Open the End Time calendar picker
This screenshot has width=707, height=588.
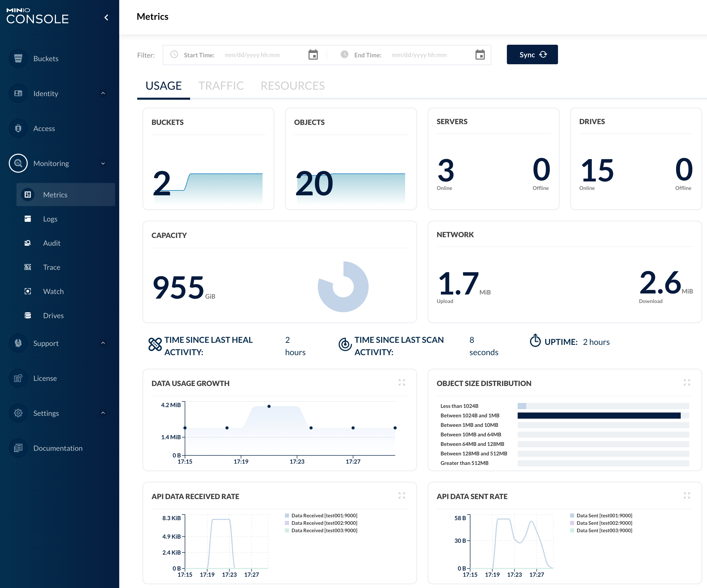point(480,54)
